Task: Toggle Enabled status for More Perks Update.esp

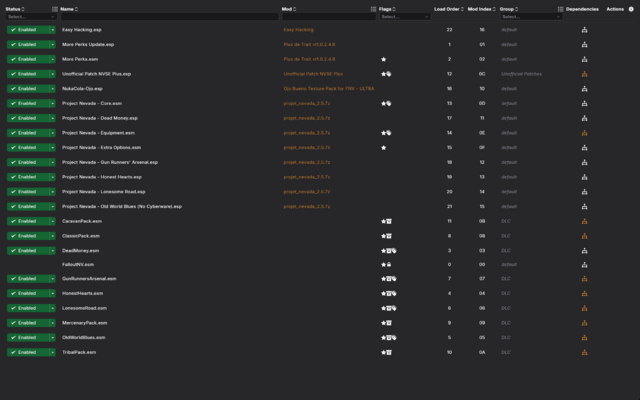Action: pyautogui.click(x=28, y=44)
